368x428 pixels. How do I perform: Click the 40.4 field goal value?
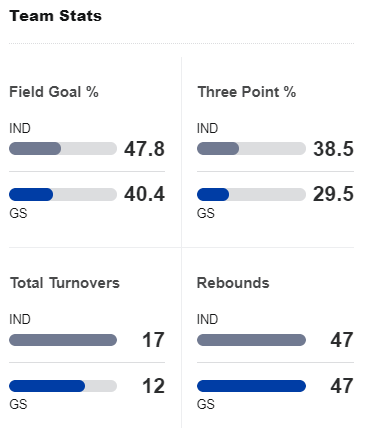point(144,194)
